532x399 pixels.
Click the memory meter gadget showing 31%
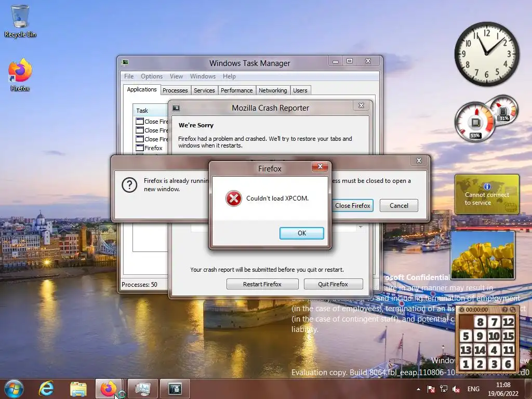504,109
